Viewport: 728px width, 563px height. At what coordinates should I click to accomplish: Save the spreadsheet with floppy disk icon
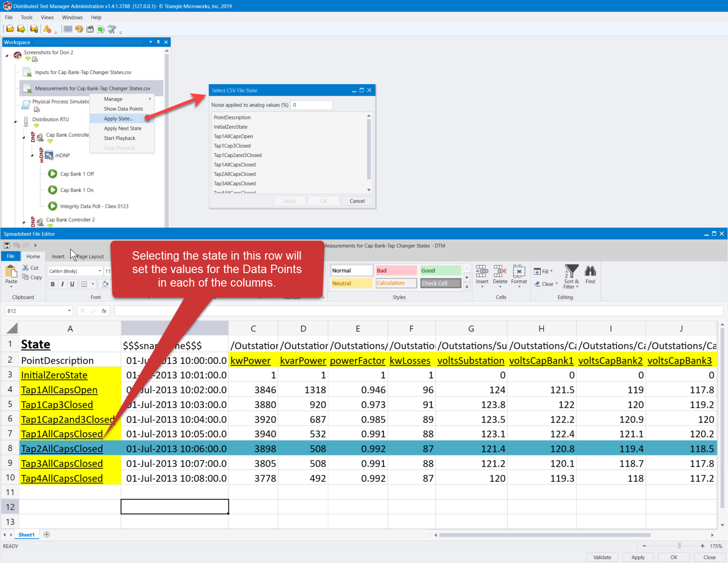pos(7,245)
